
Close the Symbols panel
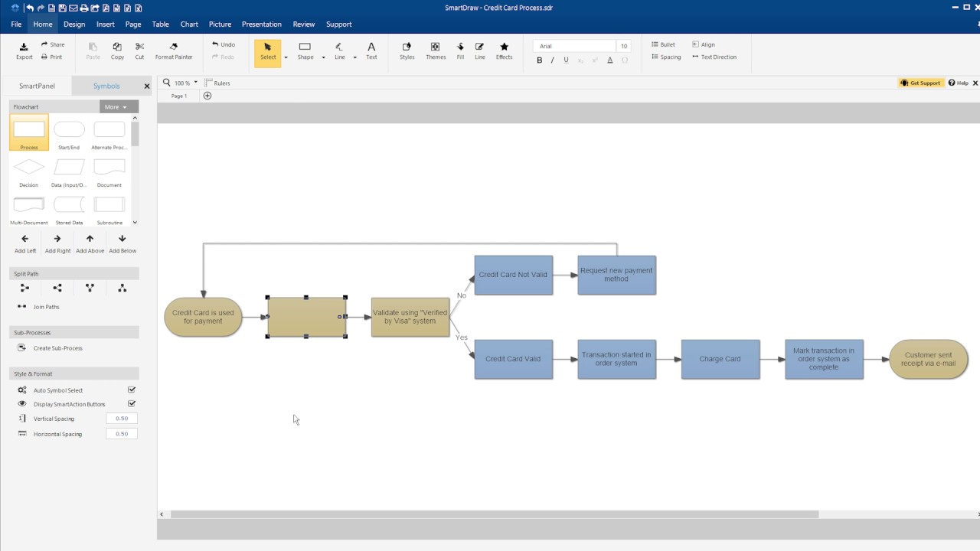(x=147, y=86)
